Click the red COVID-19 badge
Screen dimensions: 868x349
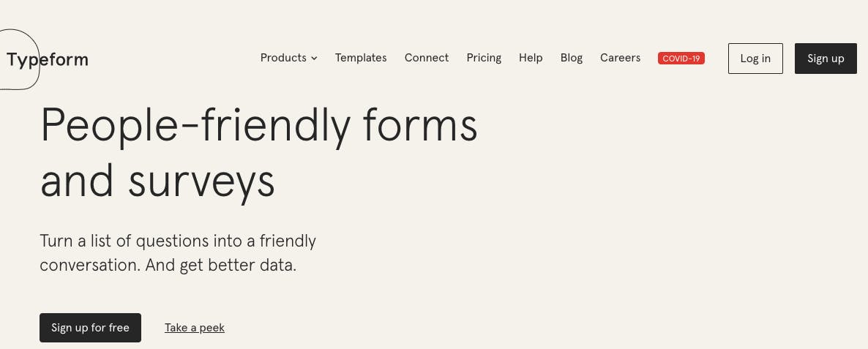tap(681, 58)
